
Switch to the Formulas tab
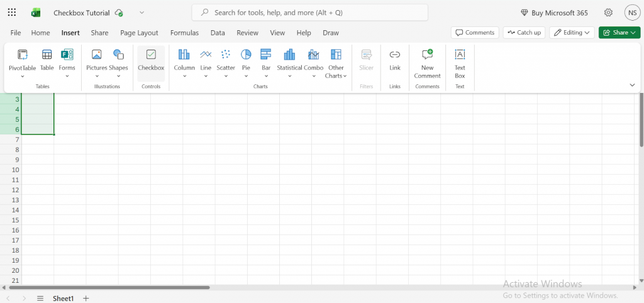tap(184, 33)
